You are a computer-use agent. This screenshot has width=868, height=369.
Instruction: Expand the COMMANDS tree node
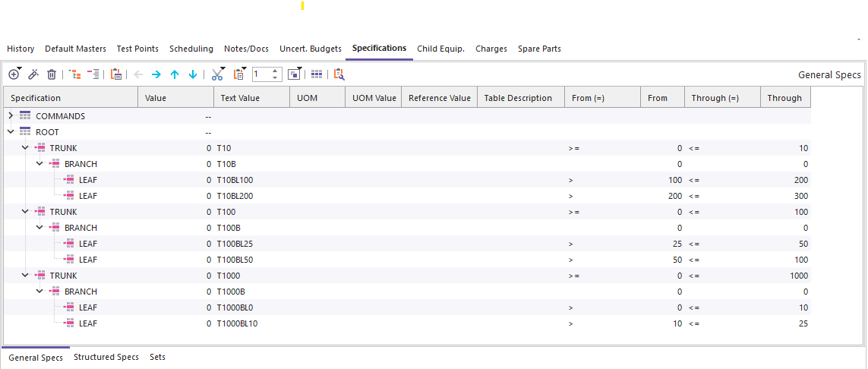click(x=11, y=116)
